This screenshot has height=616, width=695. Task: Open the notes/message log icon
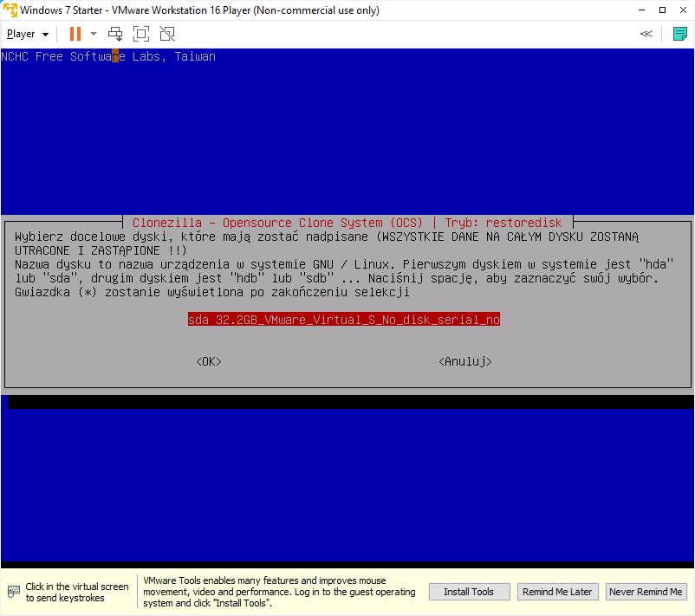pyautogui.click(x=680, y=34)
